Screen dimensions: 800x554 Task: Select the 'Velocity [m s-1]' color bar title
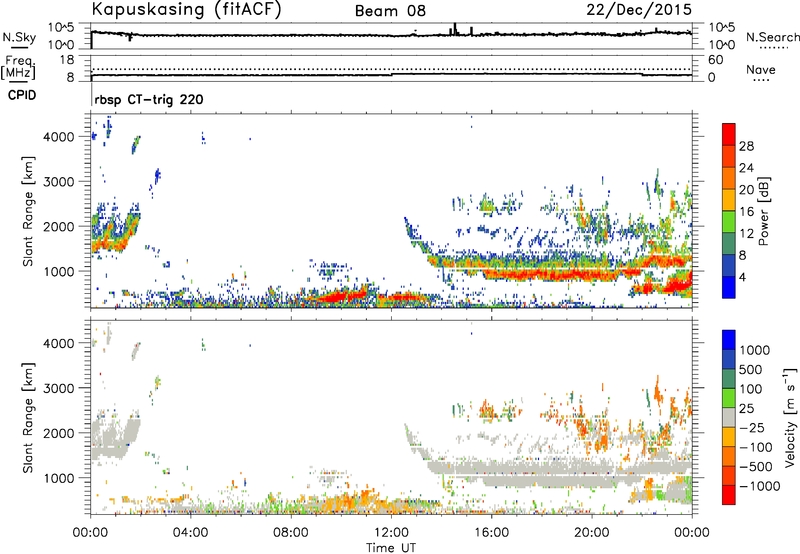pos(790,418)
